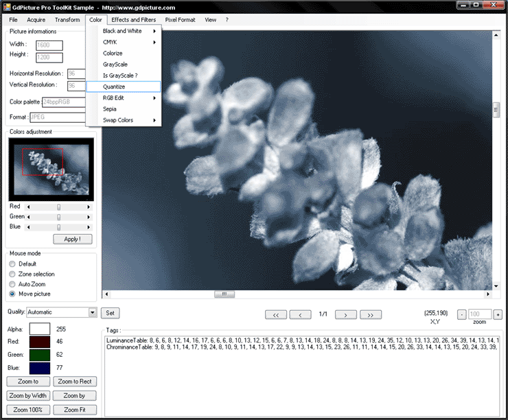Increase zoom with the plus button
This screenshot has width=508, height=420.
coord(498,314)
